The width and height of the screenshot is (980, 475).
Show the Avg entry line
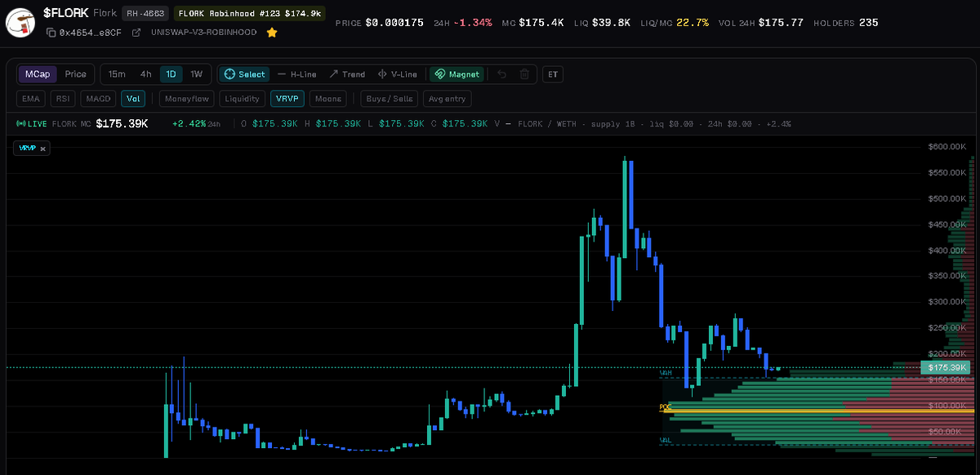tap(447, 99)
